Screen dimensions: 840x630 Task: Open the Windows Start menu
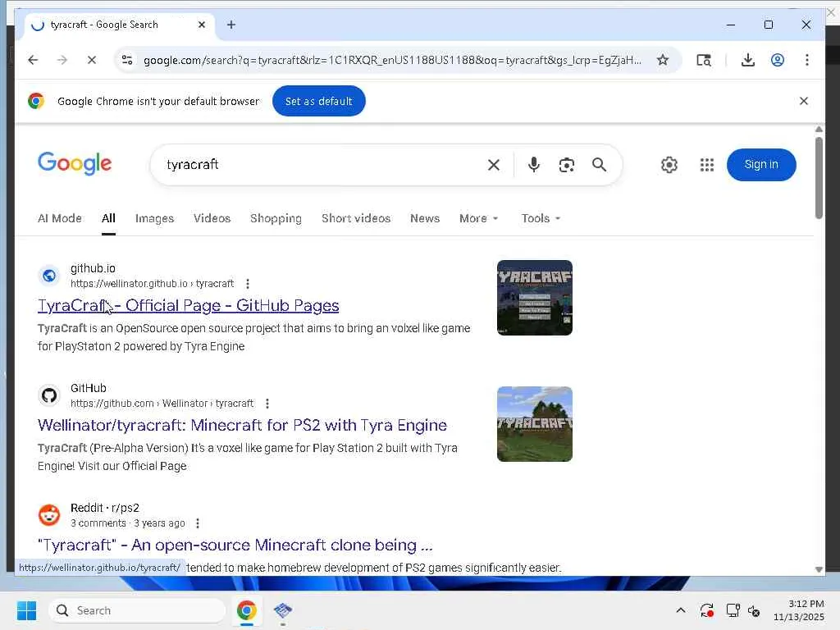[27, 610]
